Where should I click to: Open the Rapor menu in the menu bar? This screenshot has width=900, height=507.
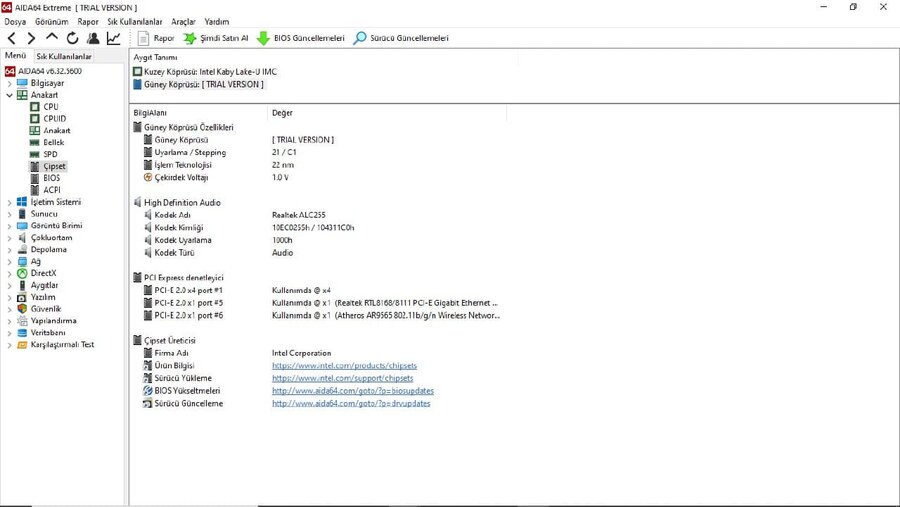coord(88,22)
